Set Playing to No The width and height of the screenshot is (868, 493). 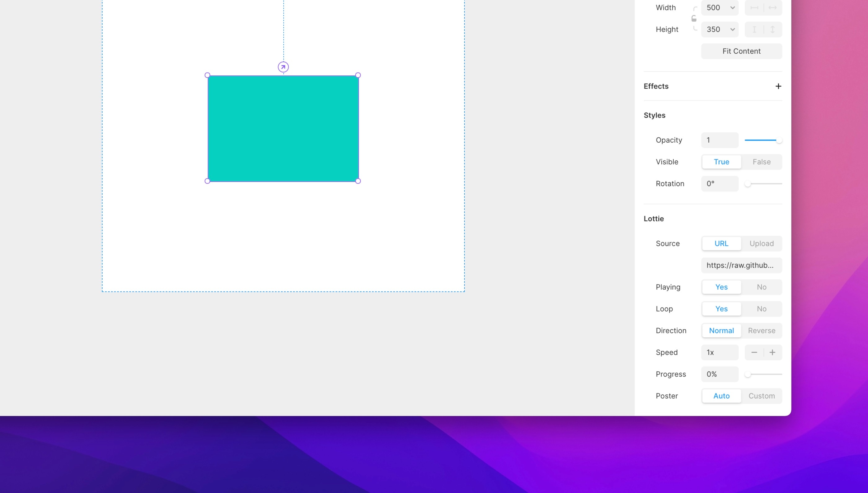pyautogui.click(x=762, y=287)
